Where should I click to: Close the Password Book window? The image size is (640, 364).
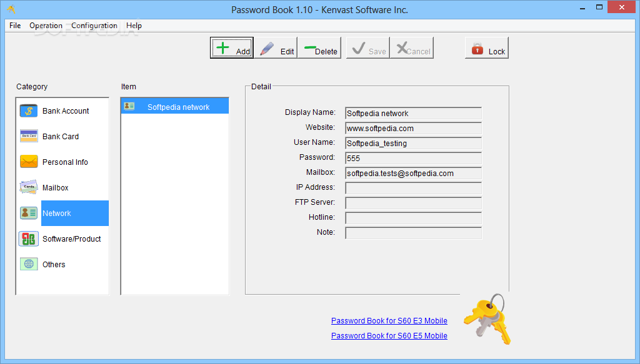[622, 7]
